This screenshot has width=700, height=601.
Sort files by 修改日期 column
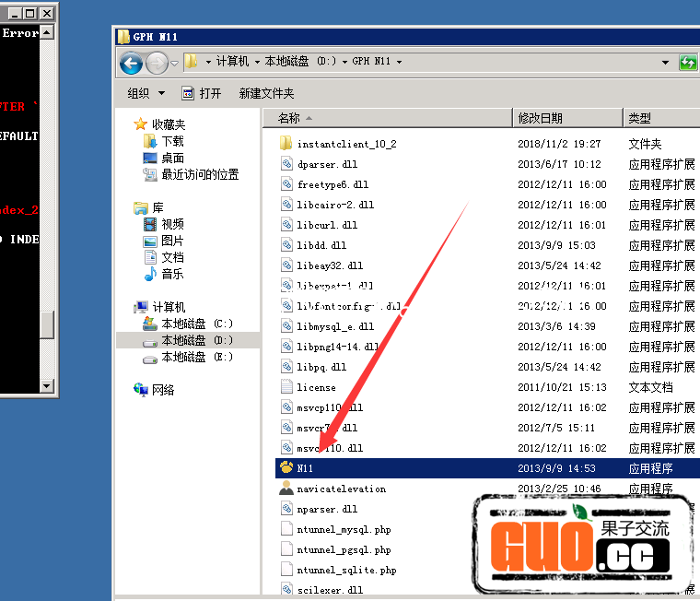(540, 118)
